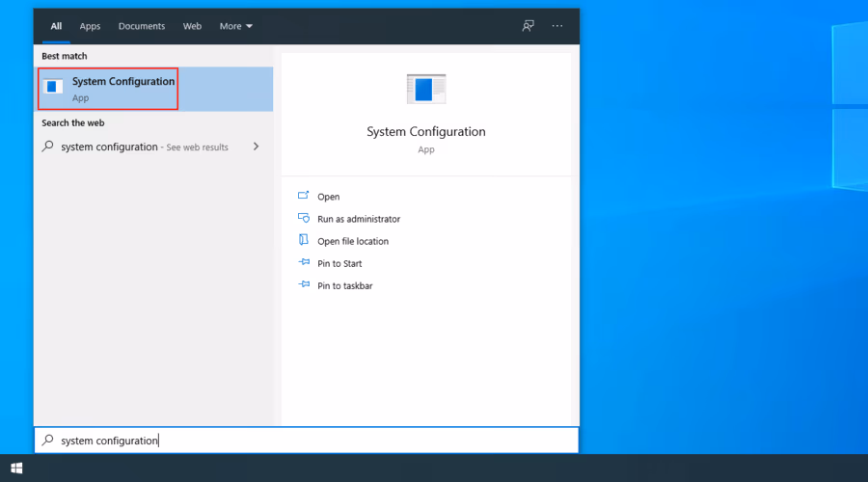Switch to the Web tab
Viewport: 868px width, 482px height.
pos(192,26)
